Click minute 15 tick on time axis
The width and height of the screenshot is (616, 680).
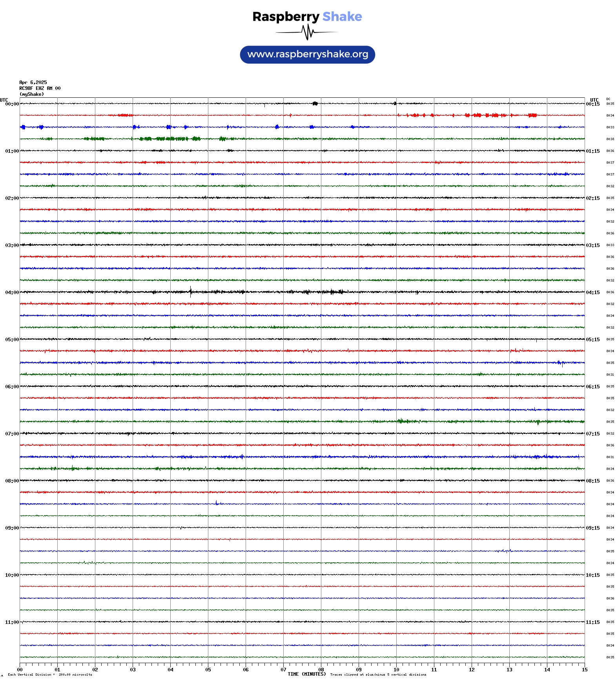585,670
